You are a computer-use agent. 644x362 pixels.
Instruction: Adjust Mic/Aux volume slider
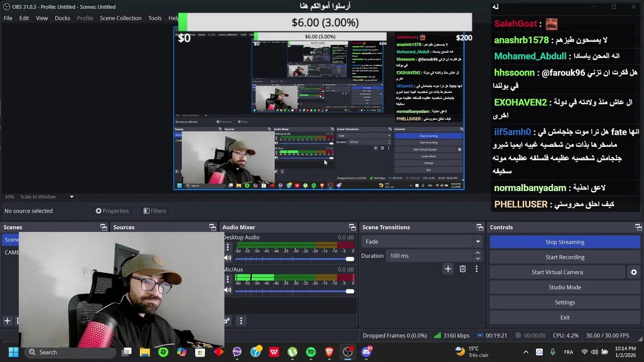[x=295, y=291]
